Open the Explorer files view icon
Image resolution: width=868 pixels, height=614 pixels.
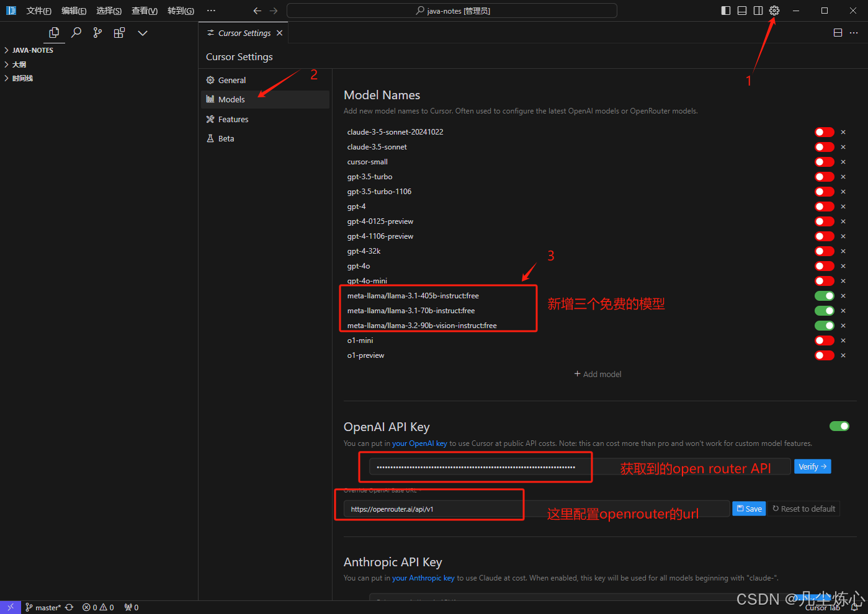[54, 33]
